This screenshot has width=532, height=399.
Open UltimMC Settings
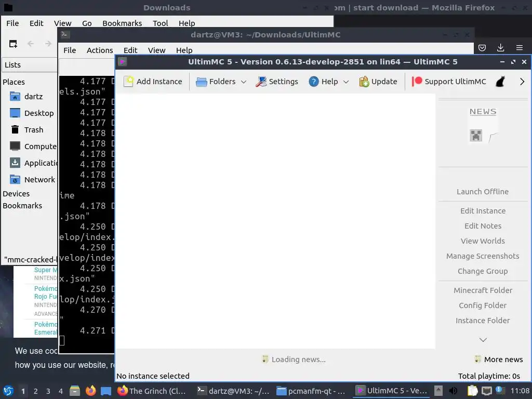click(277, 82)
